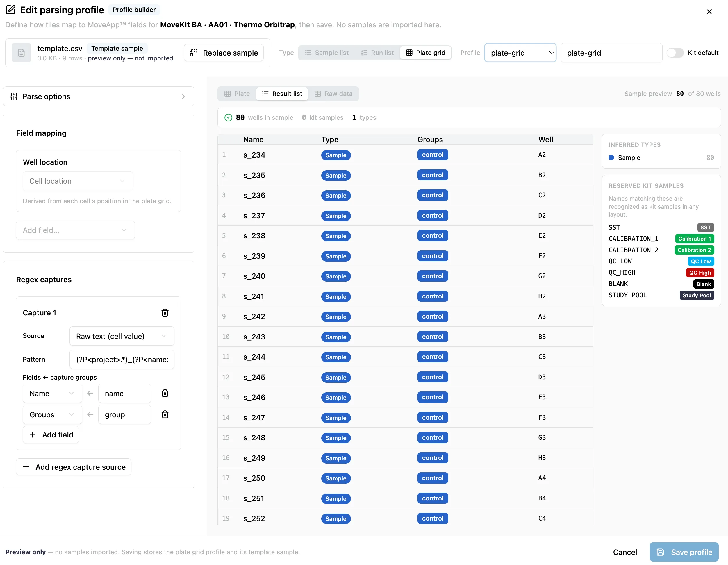Screen dimensions: 728x565
Task: Select the Result list tab
Action: (282, 94)
